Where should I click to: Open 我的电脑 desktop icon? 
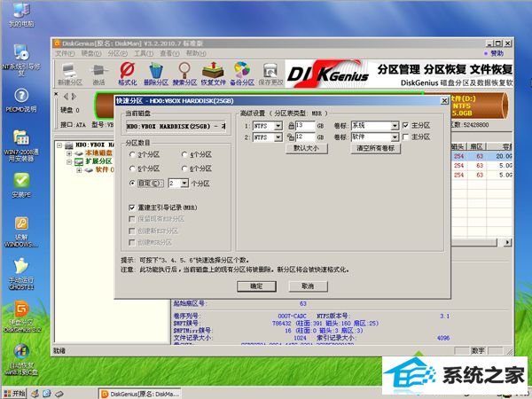point(21,14)
